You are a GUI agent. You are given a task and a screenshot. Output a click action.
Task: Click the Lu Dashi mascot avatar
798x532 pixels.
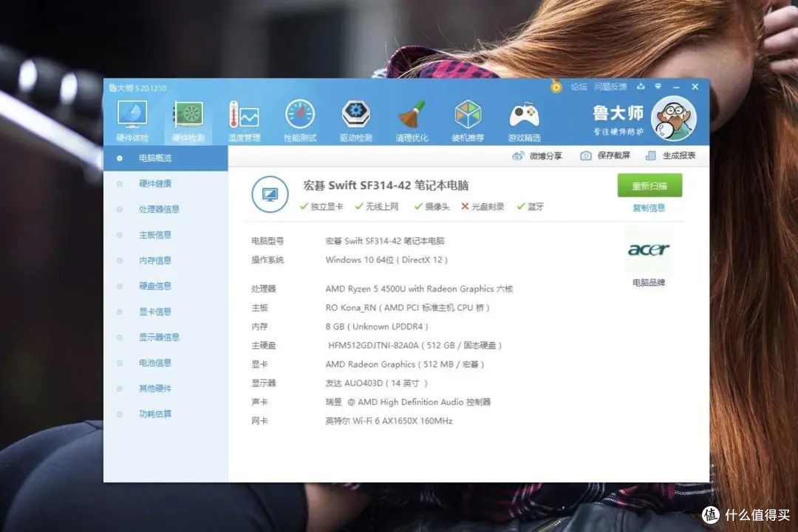point(673,119)
